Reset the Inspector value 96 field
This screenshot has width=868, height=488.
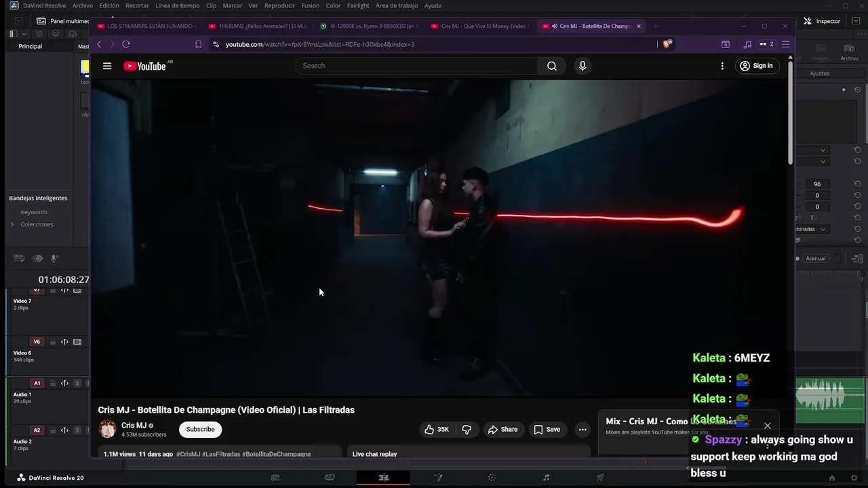tap(858, 184)
